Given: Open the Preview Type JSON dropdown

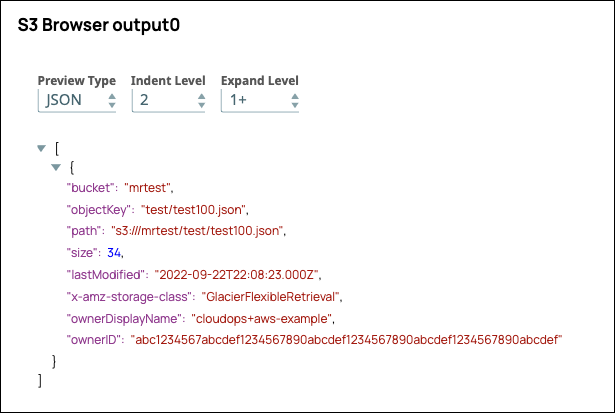Looking at the screenshot, I should coord(76,101).
